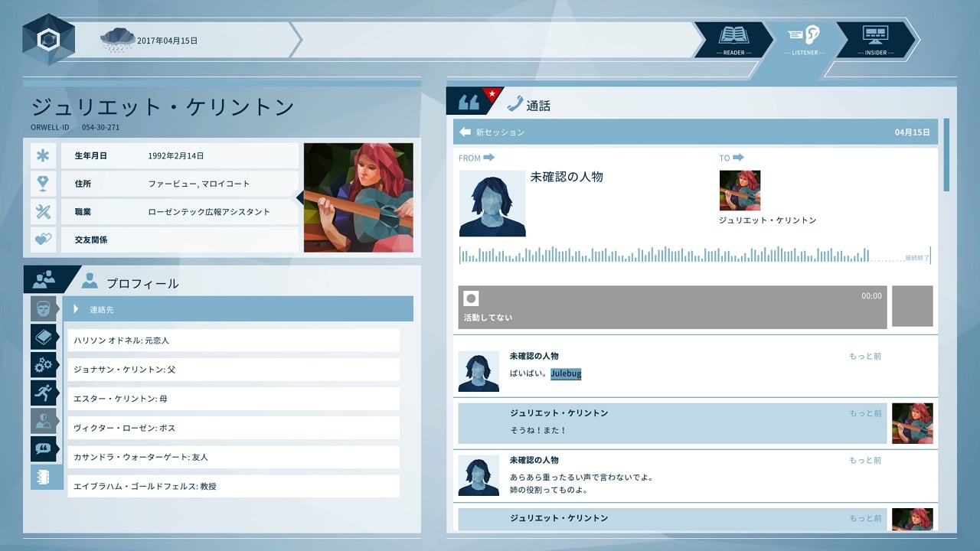Select the running figure activity icon
980x551 pixels.
(44, 393)
